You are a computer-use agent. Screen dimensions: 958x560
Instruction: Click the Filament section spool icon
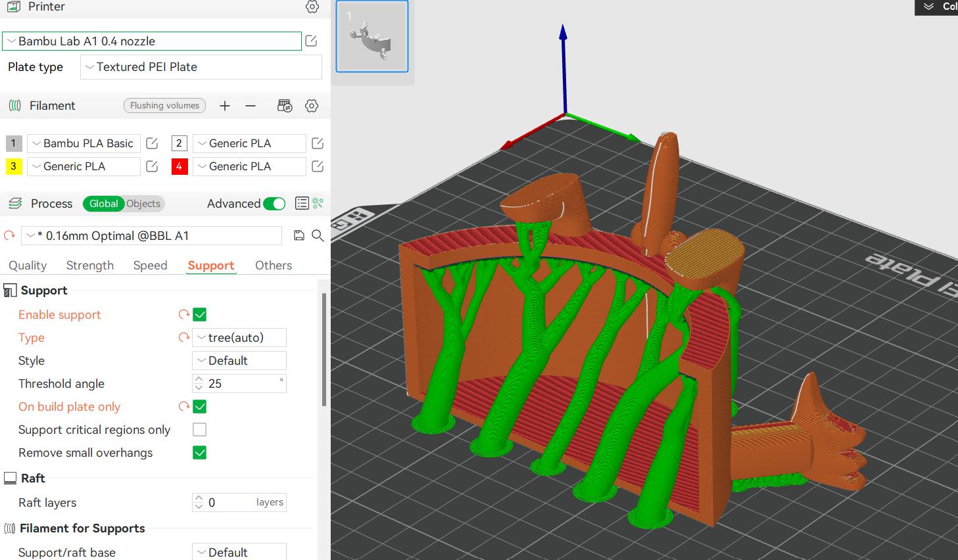pyautogui.click(x=14, y=106)
